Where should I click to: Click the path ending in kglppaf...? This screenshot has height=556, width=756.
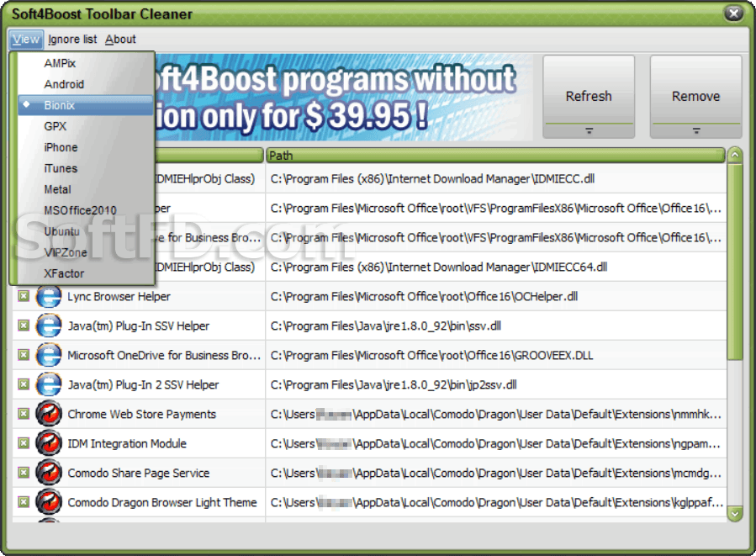(496, 502)
